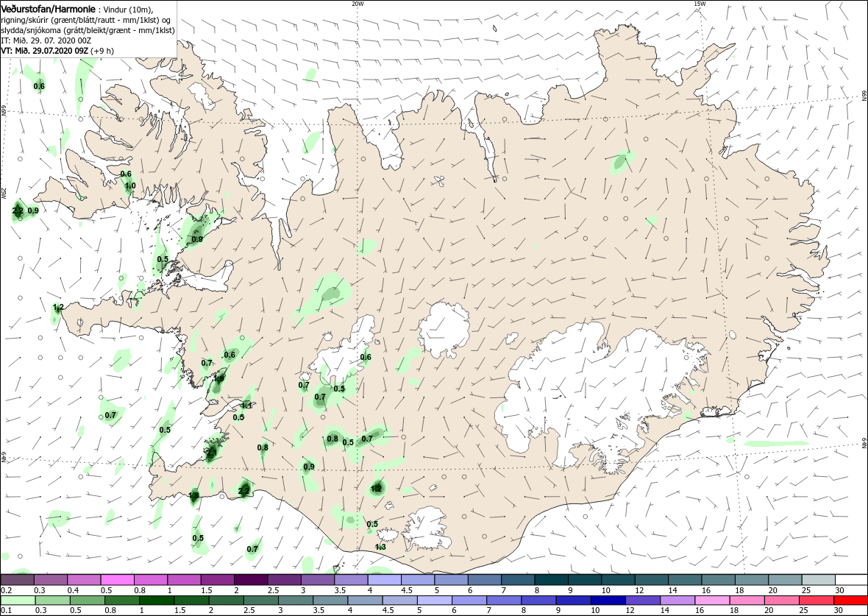Image resolution: width=868 pixels, height=616 pixels.
Task: Click the 0.4 label under the upper legend
Action: pyautogui.click(x=73, y=590)
